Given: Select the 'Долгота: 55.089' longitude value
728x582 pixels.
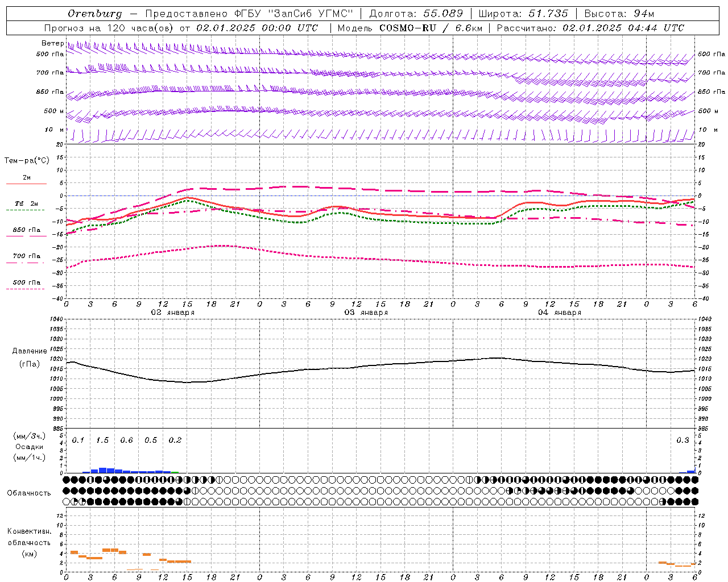Looking at the screenshot, I should (416, 14).
